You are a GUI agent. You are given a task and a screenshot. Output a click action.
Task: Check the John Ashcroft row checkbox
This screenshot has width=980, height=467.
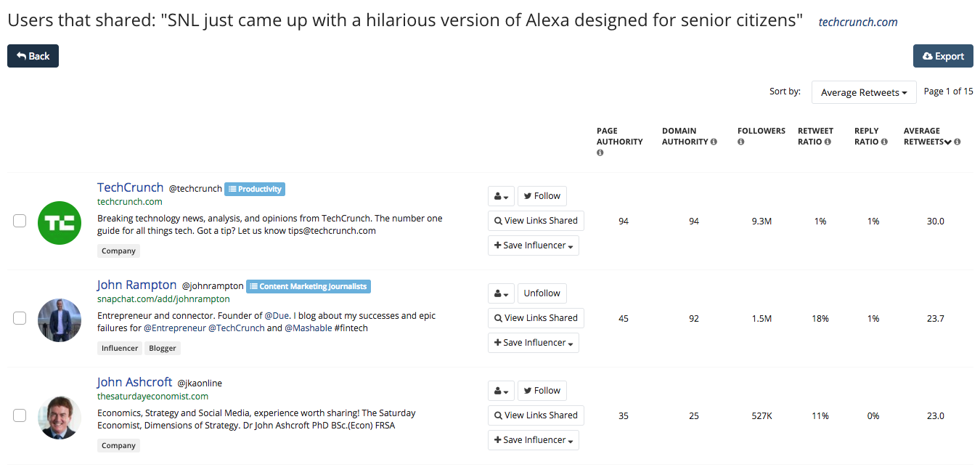point(20,415)
